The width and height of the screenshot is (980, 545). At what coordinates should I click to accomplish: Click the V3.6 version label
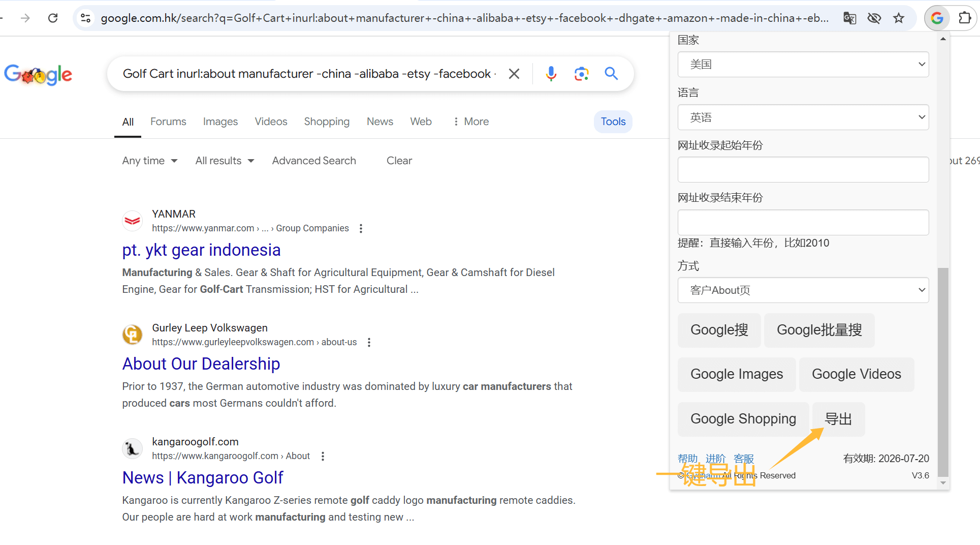[920, 476]
